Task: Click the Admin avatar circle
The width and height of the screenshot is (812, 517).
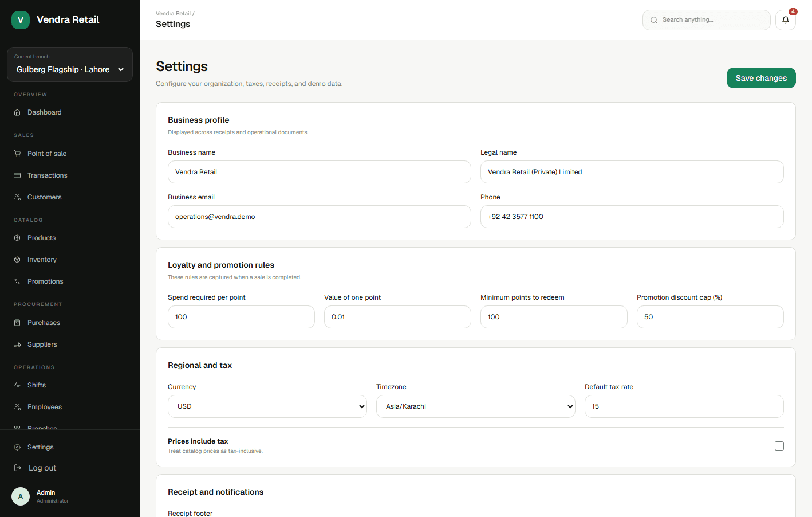Action: click(21, 496)
